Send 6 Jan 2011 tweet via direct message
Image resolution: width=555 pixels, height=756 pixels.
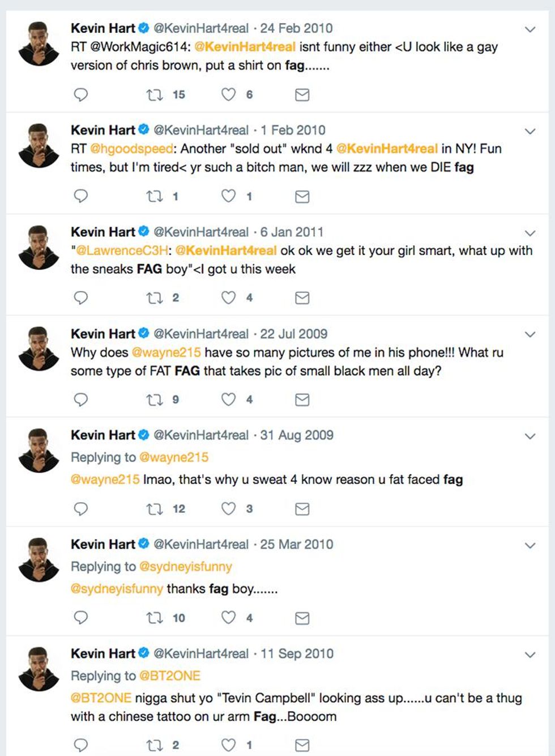click(302, 298)
